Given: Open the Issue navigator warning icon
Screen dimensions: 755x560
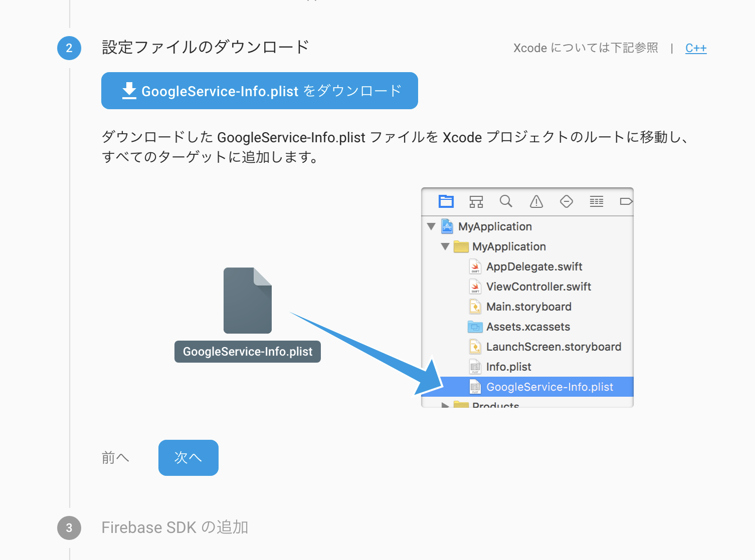Looking at the screenshot, I should tap(536, 202).
